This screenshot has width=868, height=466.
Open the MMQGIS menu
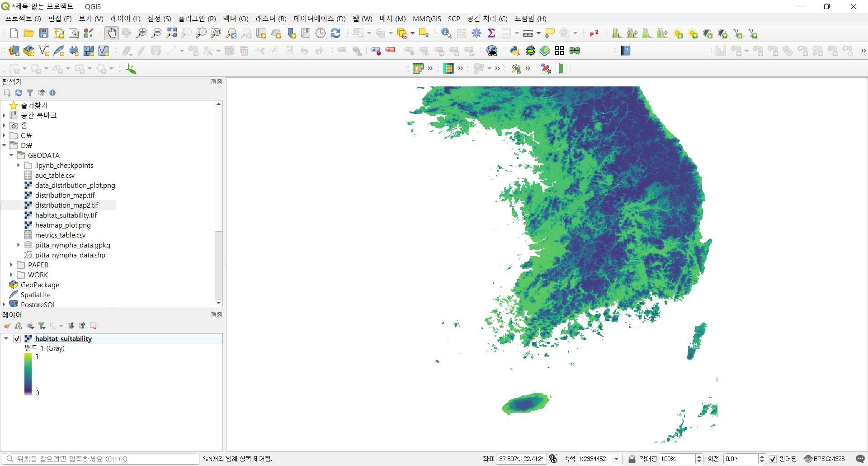(x=427, y=19)
